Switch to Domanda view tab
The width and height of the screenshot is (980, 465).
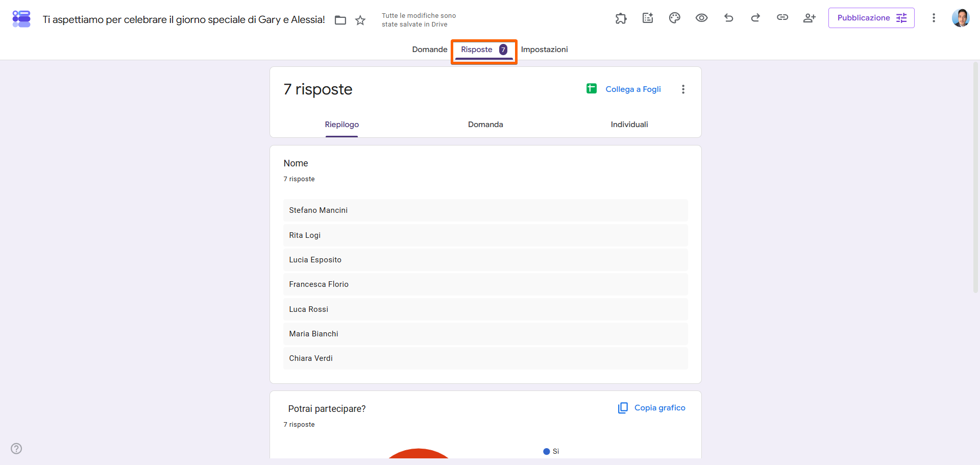[x=485, y=125]
